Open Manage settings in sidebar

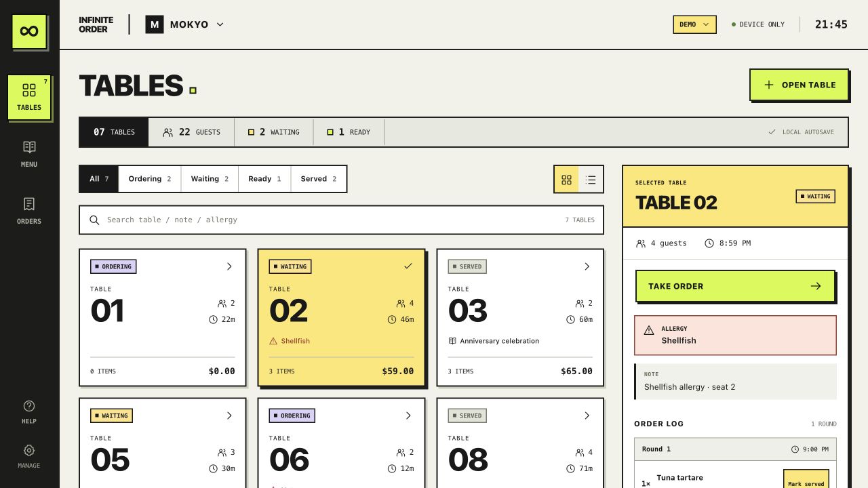[x=29, y=456]
